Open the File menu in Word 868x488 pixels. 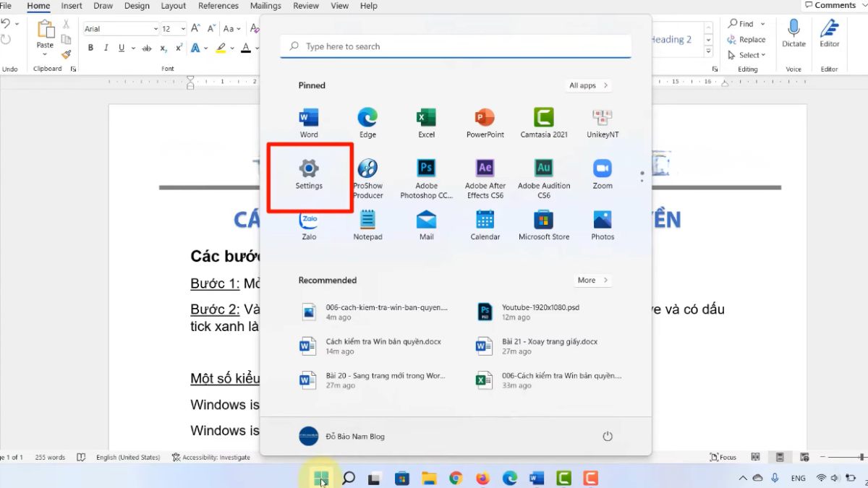point(6,6)
